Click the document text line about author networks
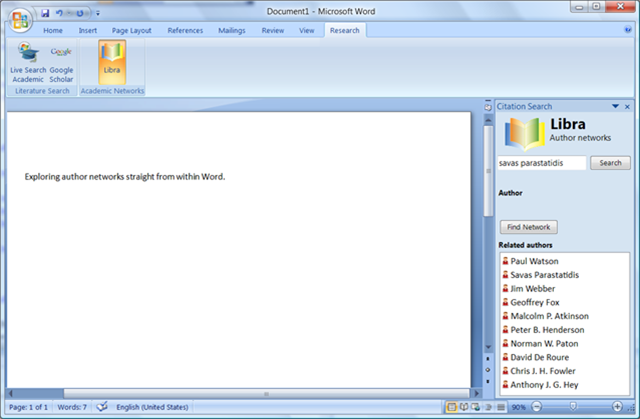Image resolution: width=640 pixels, height=419 pixels. (x=124, y=177)
